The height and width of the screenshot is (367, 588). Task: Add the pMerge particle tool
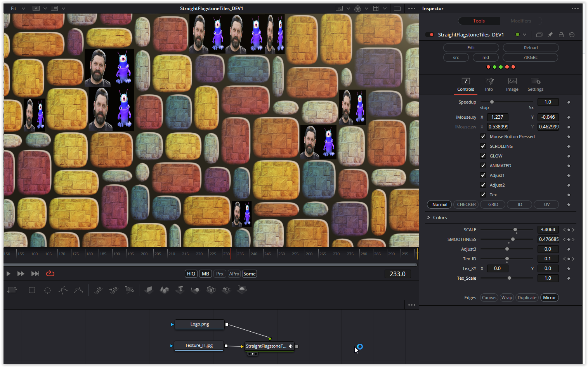[x=113, y=290]
